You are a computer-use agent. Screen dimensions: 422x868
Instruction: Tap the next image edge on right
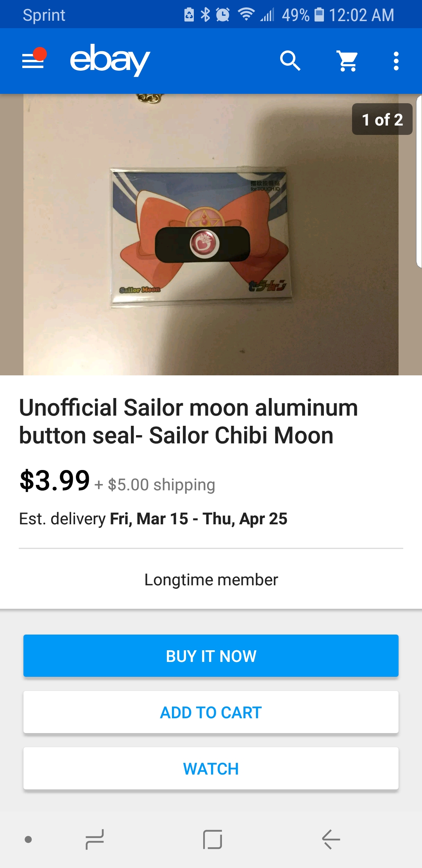click(x=419, y=182)
